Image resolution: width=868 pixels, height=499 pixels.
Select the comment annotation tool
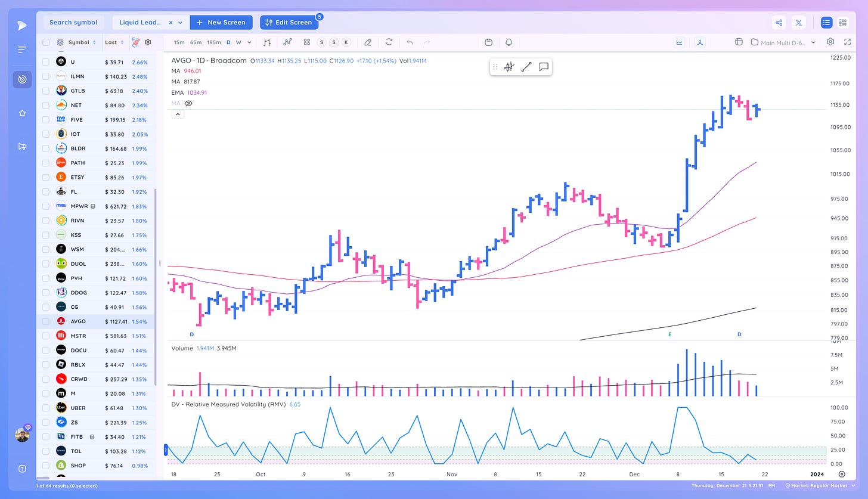[544, 67]
